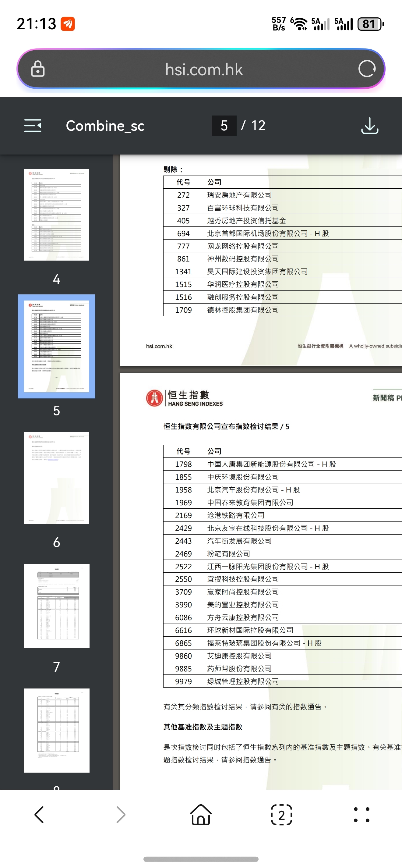Viewport: 402px width, 868px height.
Task: Select row 1958 北京汽车股份有限公司
Action: (x=283, y=490)
